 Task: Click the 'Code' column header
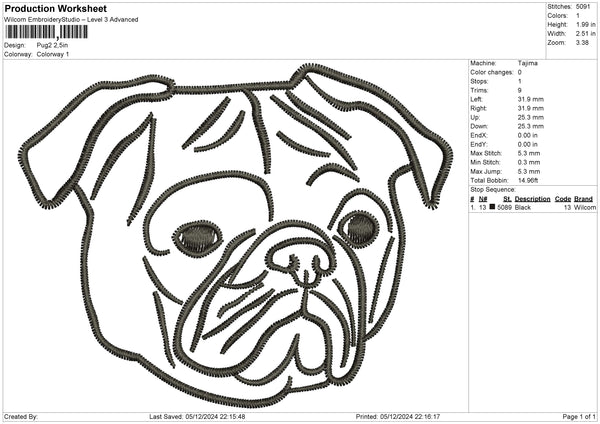[563, 199]
